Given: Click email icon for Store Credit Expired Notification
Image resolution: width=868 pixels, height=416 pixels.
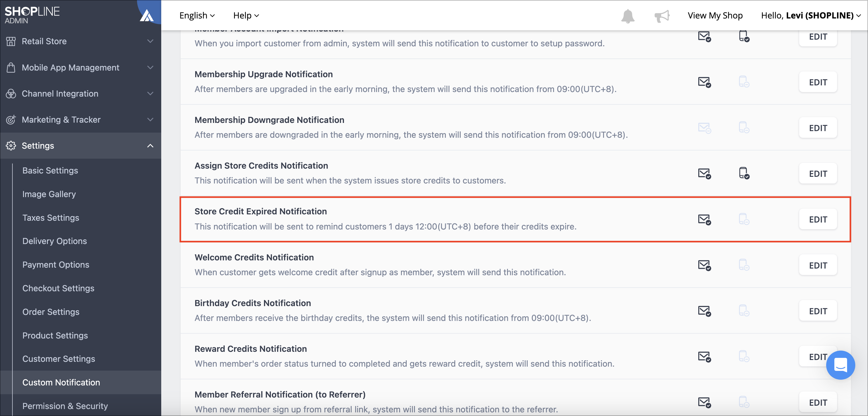Looking at the screenshot, I should point(704,220).
